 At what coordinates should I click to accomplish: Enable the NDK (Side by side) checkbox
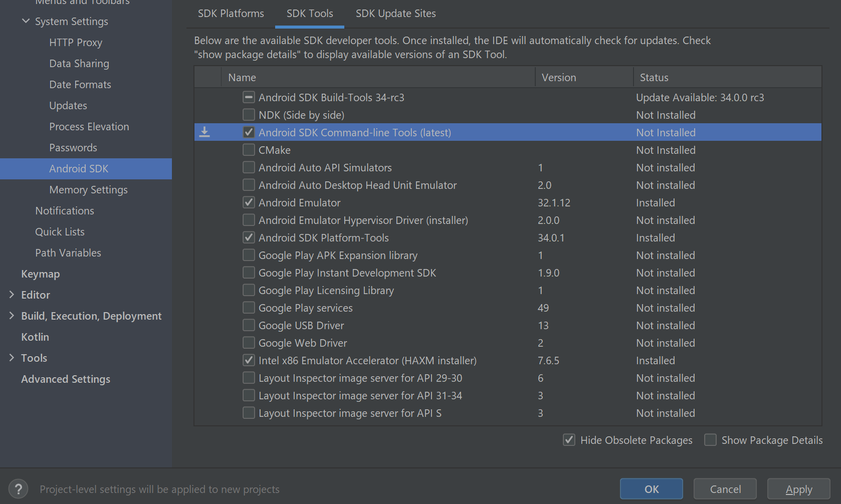point(249,115)
